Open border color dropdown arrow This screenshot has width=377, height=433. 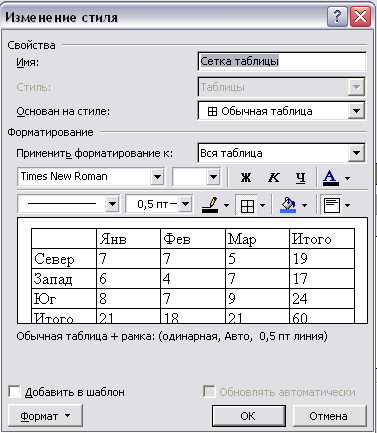(x=226, y=205)
